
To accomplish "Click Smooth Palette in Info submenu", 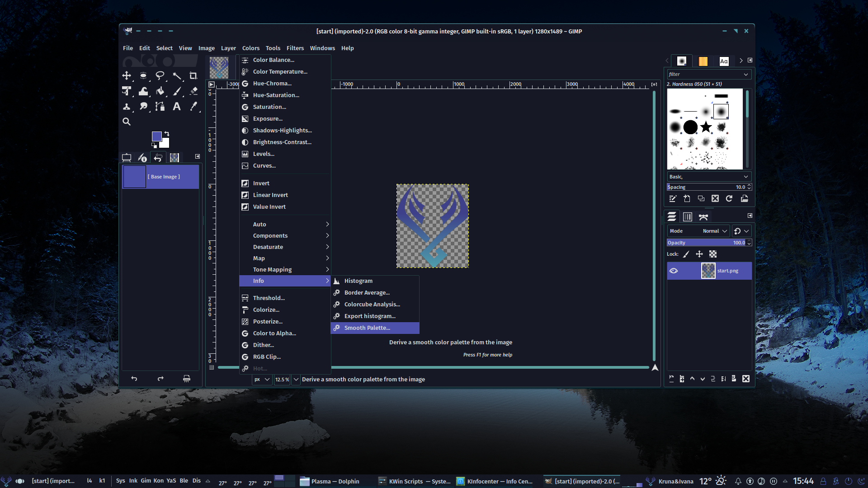I will (375, 328).
